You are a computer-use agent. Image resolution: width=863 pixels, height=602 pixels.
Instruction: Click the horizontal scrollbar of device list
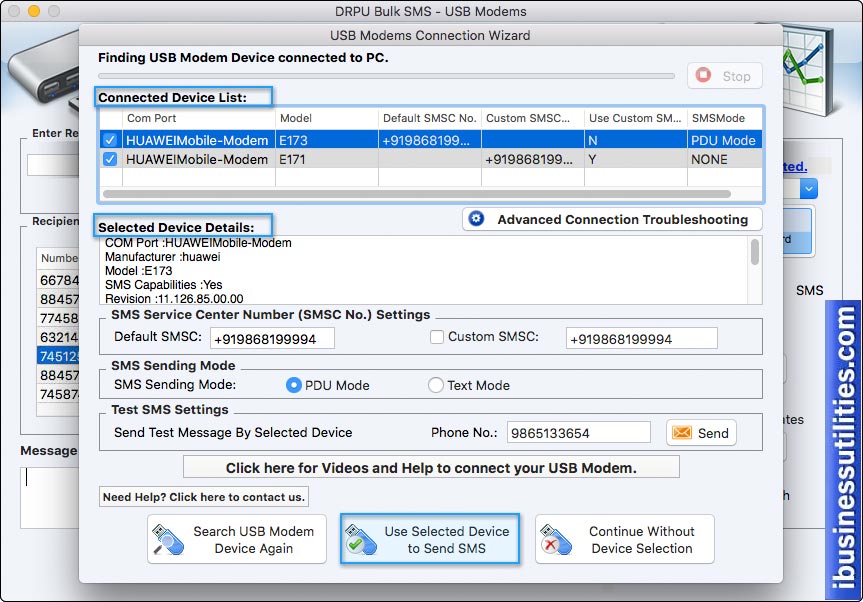417,194
